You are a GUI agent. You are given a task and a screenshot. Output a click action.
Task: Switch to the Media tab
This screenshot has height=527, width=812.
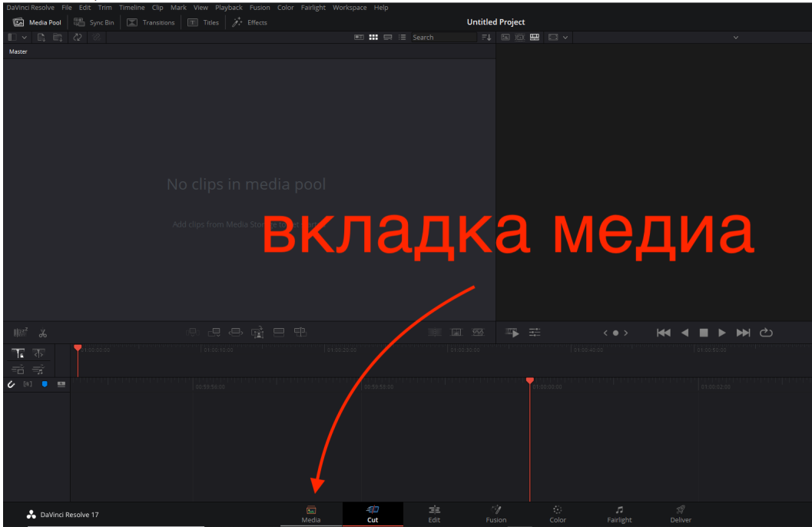(x=310, y=515)
